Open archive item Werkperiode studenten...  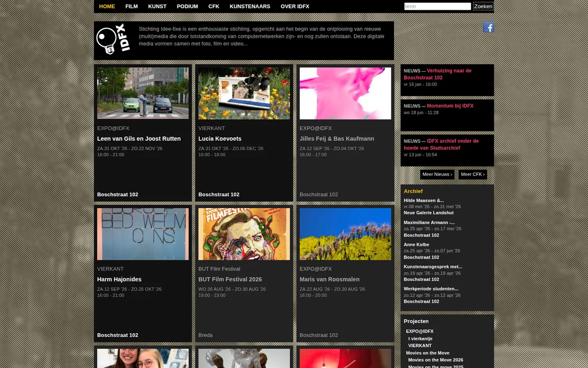point(431,289)
